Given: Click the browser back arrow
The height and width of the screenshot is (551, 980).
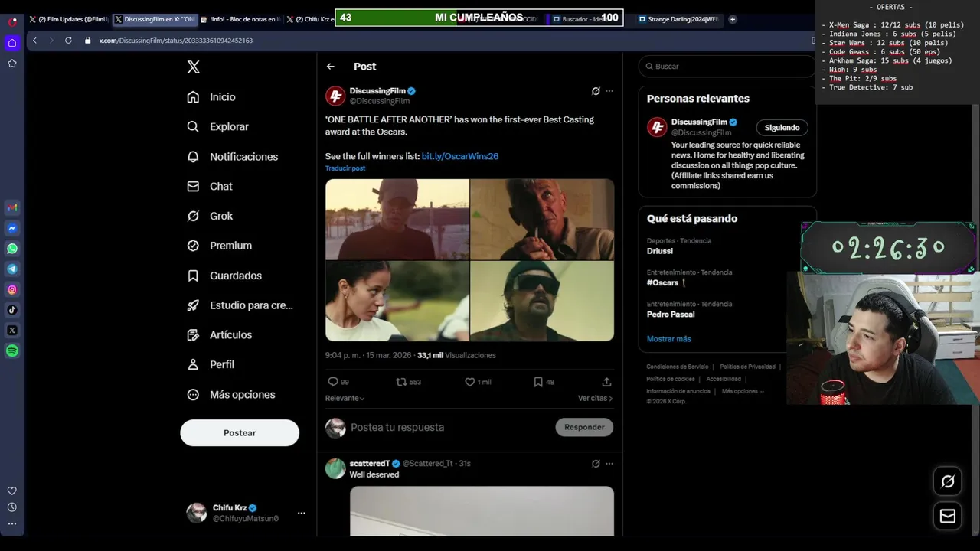Looking at the screenshot, I should point(34,41).
